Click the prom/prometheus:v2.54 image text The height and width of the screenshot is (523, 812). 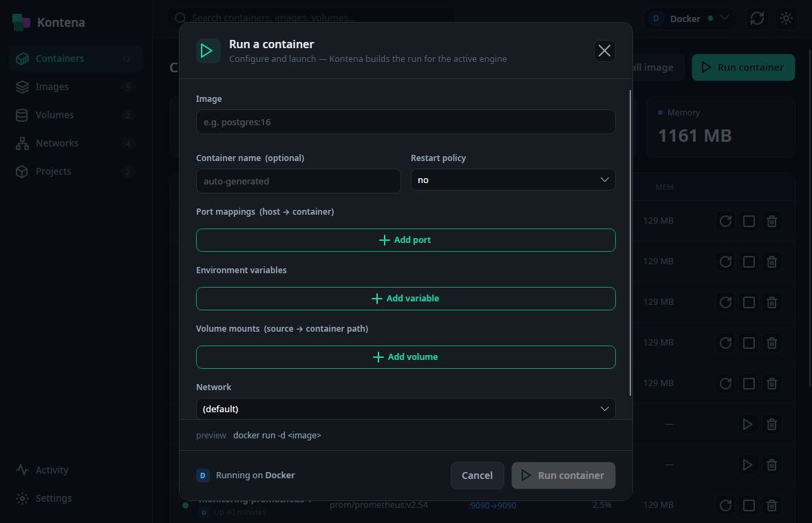(x=378, y=505)
